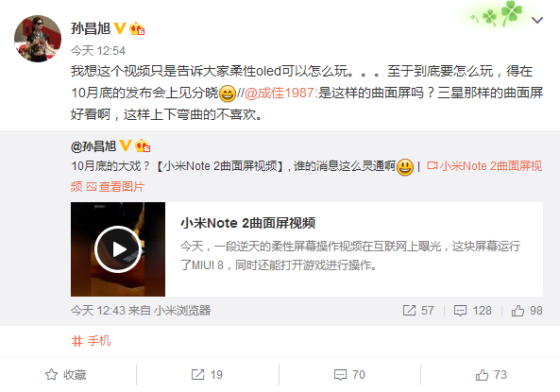Screen dimensions: 560x392
Task: Open 孙昌旭's profile avatar photo
Action: [38, 39]
